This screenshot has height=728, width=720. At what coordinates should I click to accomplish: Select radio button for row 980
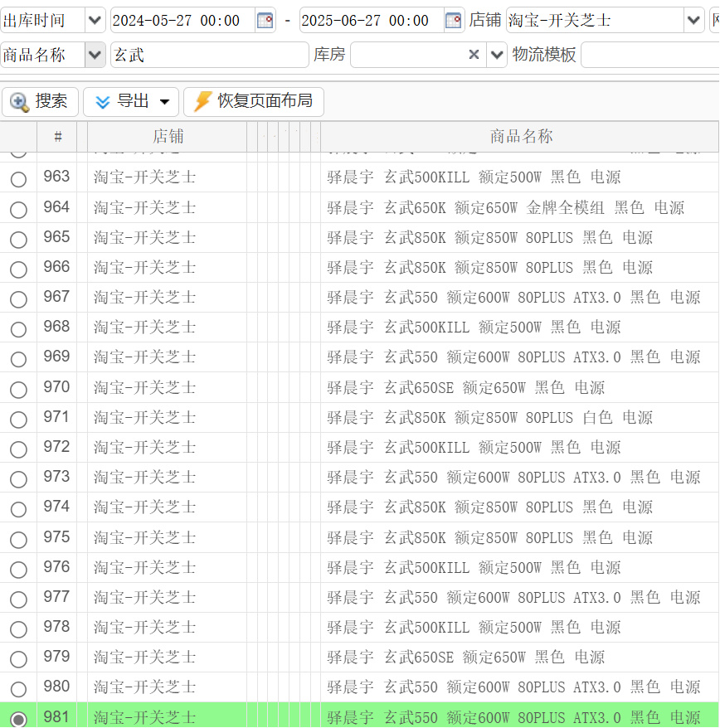[18, 690]
